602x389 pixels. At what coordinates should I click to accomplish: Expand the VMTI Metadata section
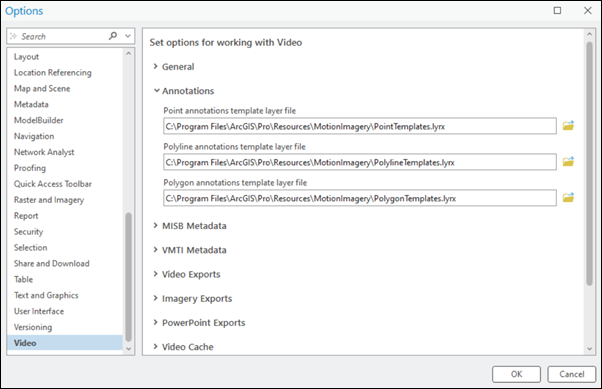(x=155, y=250)
